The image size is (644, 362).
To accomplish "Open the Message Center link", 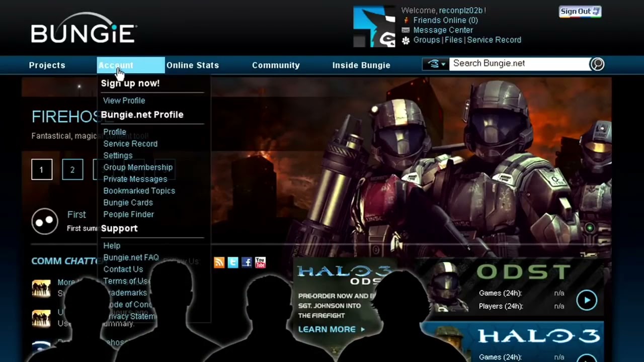I will tap(443, 30).
